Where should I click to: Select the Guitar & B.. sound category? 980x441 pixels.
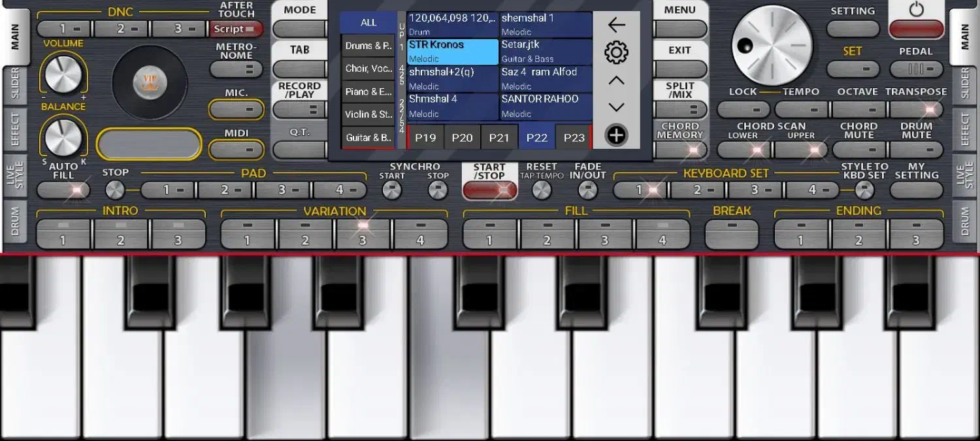coord(368,138)
